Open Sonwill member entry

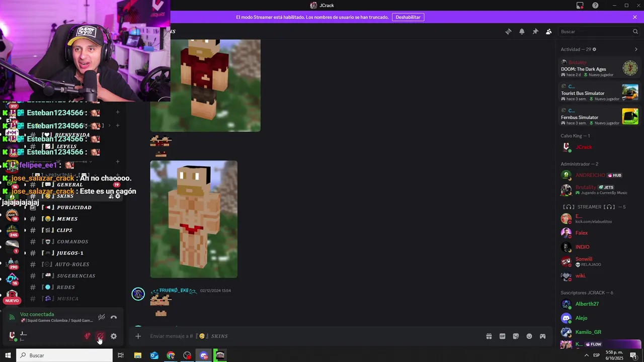coord(599,261)
